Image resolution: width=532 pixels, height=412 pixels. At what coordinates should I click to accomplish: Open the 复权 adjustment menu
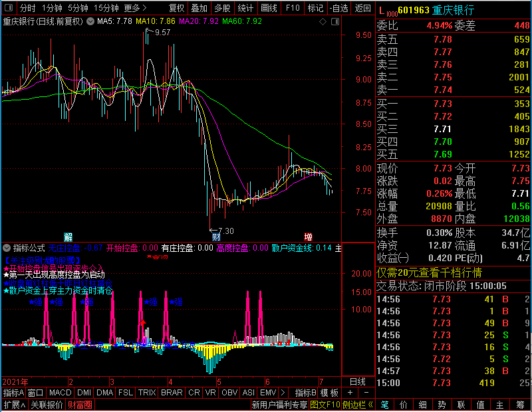coord(176,8)
